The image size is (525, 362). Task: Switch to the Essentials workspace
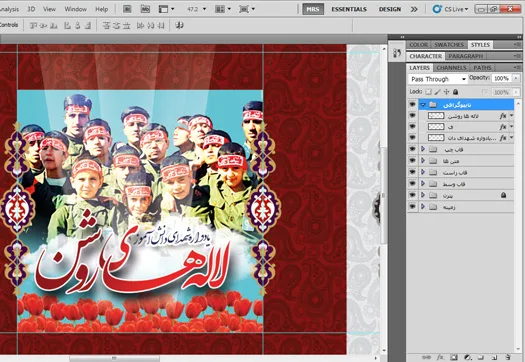pos(349,9)
